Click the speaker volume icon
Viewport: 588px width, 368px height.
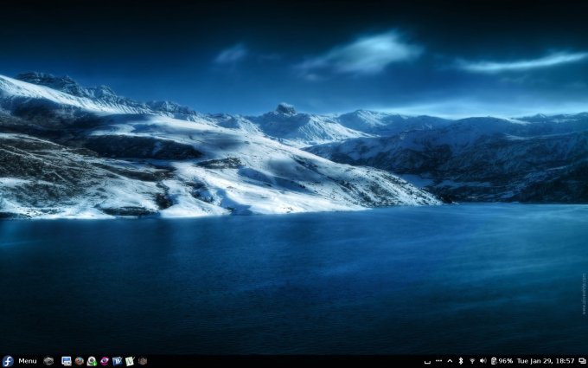pyautogui.click(x=483, y=361)
